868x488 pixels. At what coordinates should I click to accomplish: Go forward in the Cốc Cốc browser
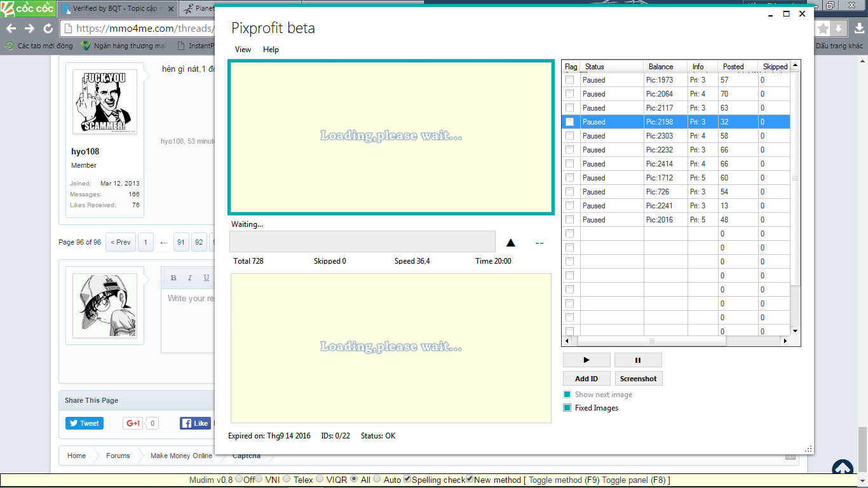click(29, 29)
